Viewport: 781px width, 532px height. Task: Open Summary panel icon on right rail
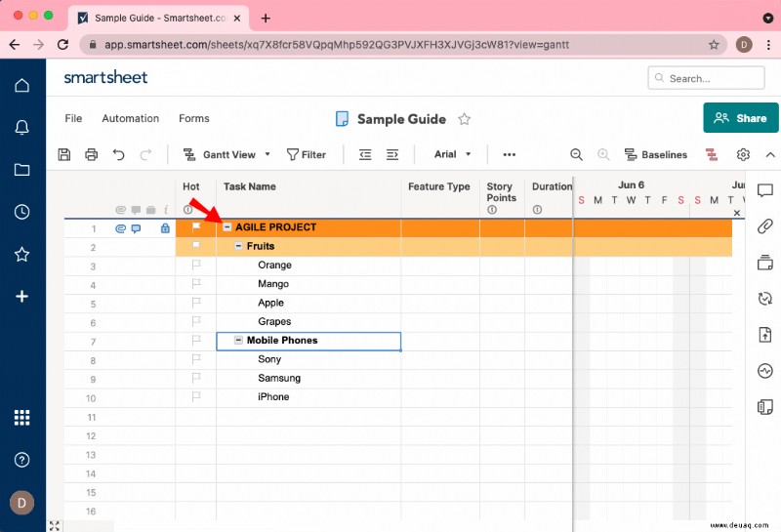pyautogui.click(x=765, y=406)
